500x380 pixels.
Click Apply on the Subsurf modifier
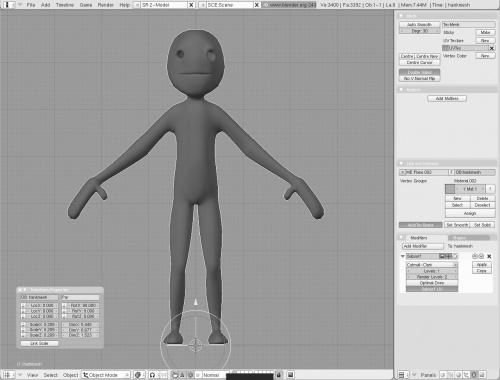pos(482,264)
